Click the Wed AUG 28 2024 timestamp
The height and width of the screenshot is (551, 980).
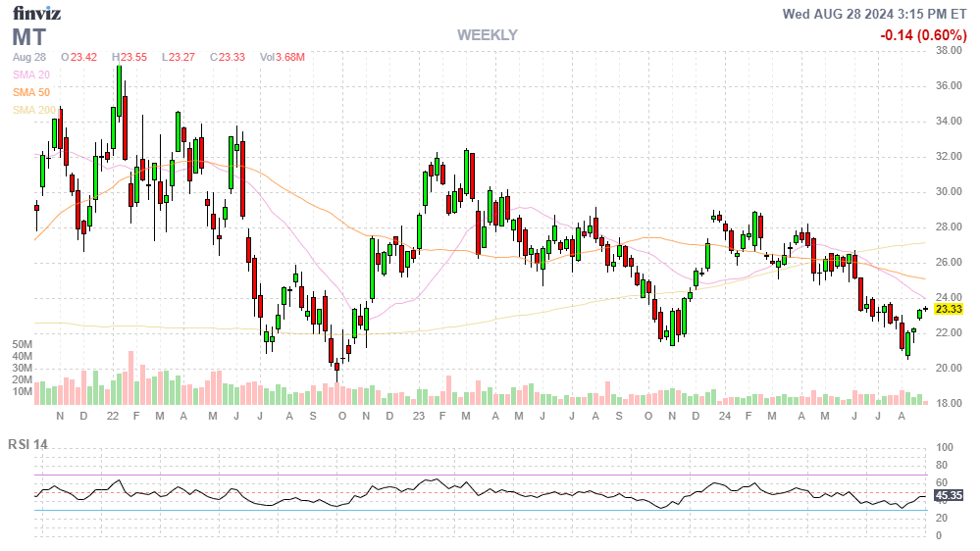pos(874,14)
